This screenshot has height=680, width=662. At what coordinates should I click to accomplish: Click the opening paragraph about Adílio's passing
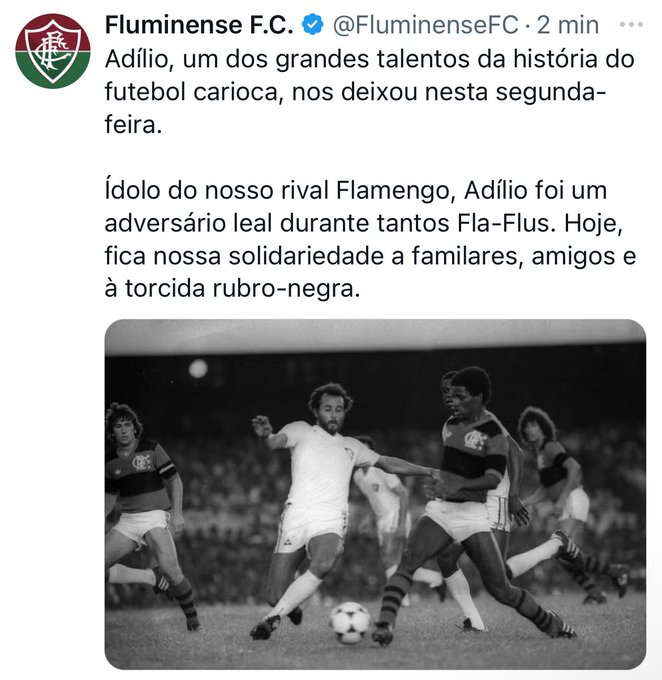pos(369,92)
